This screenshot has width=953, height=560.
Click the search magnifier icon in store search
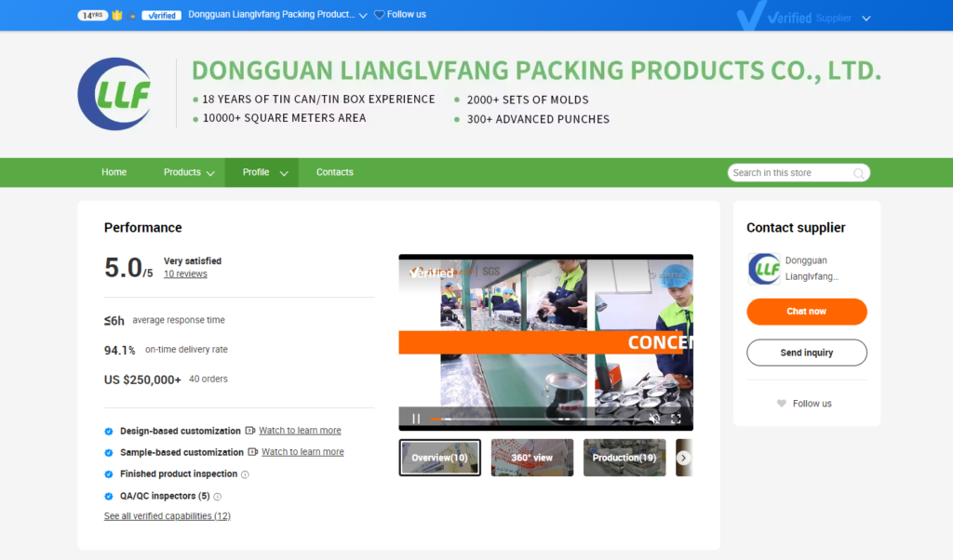pyautogui.click(x=858, y=173)
